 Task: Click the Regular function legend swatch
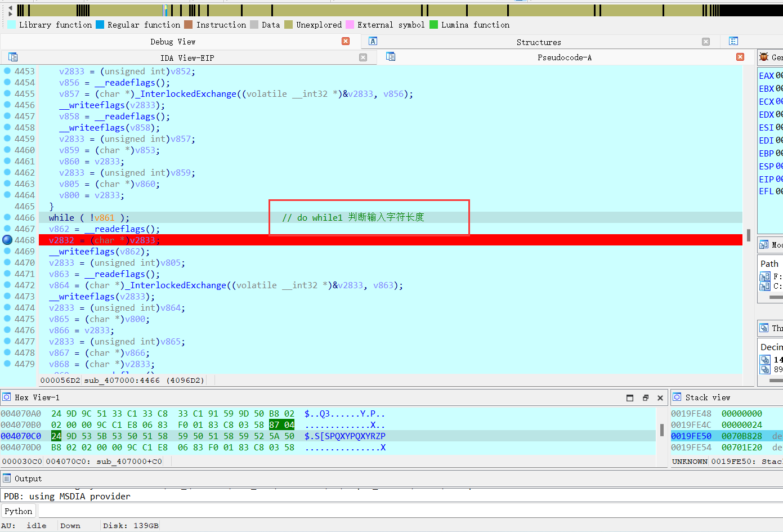[x=100, y=24]
